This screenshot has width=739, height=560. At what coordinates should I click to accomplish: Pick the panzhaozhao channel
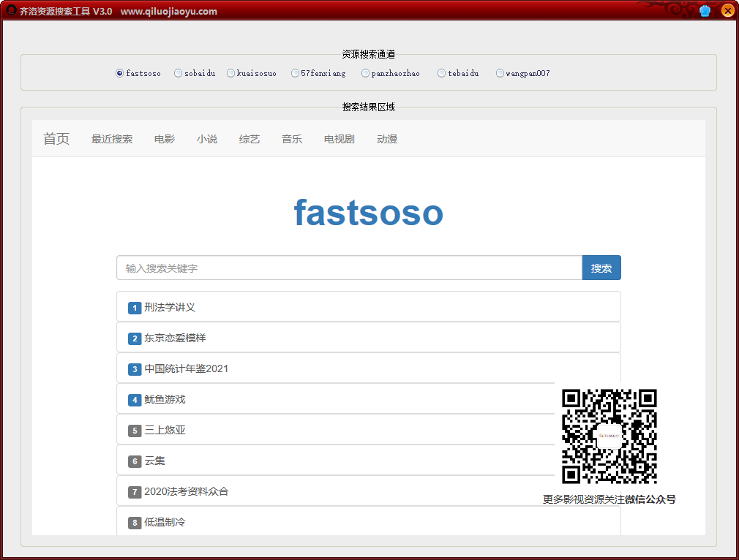click(390, 73)
